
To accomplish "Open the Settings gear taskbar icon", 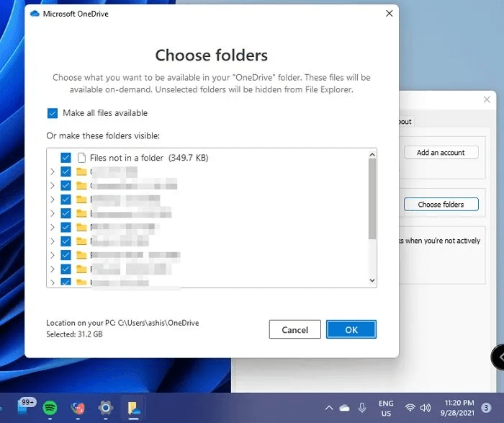I will pyautogui.click(x=105, y=407).
